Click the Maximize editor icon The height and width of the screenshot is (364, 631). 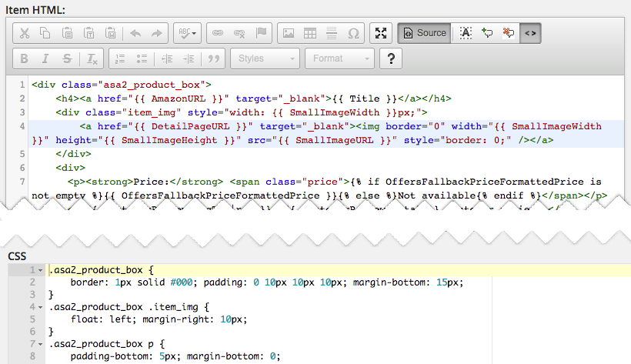tap(381, 33)
